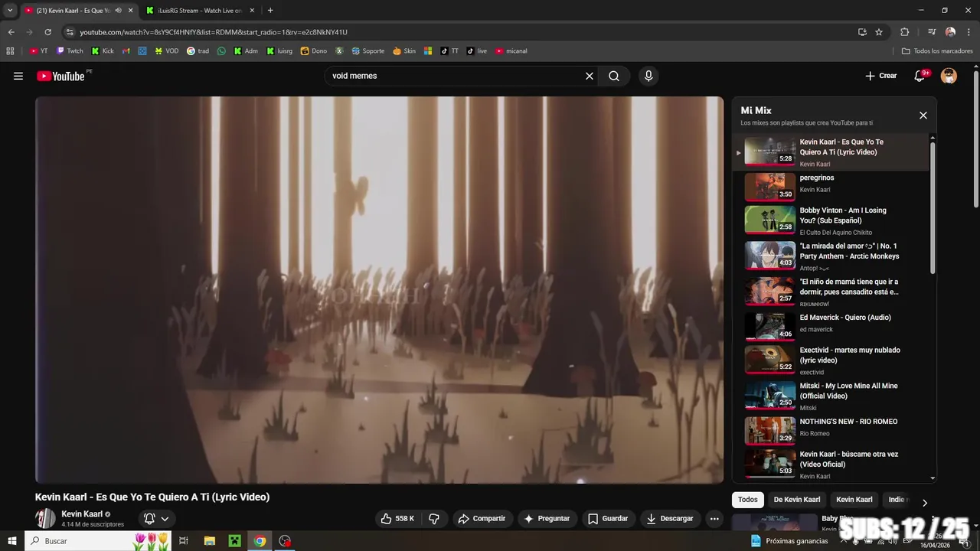Select the De Kevin Kaarl chip
This screenshot has height=551, width=980.
click(797, 500)
